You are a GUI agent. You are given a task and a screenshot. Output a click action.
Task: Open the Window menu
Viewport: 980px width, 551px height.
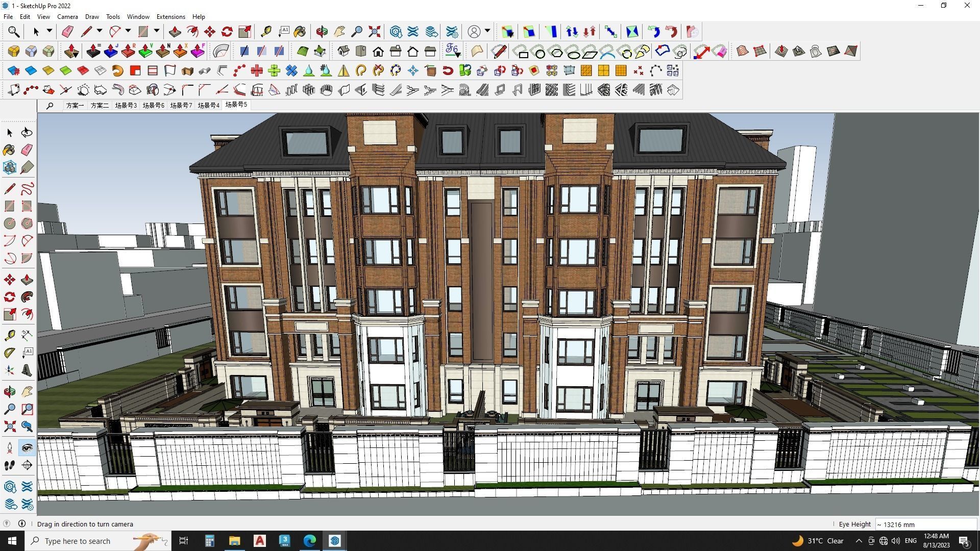(x=138, y=17)
